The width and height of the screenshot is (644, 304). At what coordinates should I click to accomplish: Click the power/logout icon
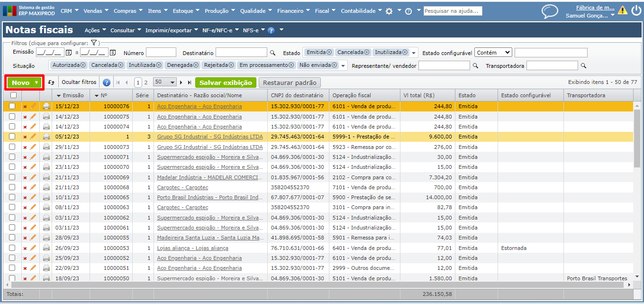pos(635,10)
